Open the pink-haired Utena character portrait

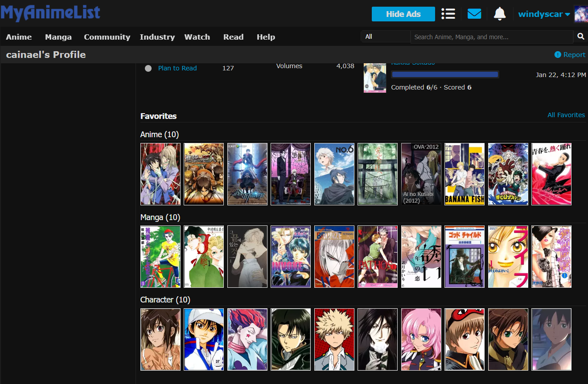point(421,339)
